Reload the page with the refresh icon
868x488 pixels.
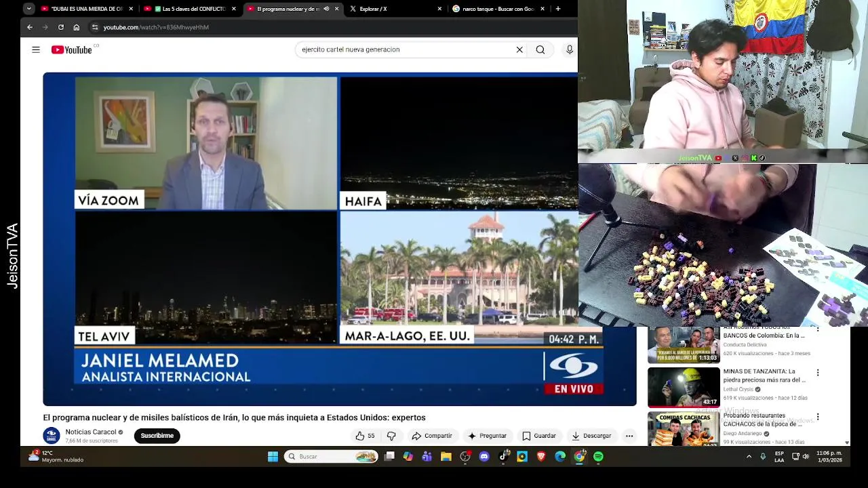point(61,27)
